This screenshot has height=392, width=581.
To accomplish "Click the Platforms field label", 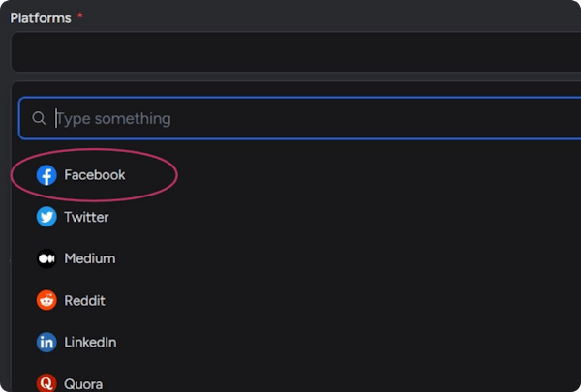I will tap(40, 18).
